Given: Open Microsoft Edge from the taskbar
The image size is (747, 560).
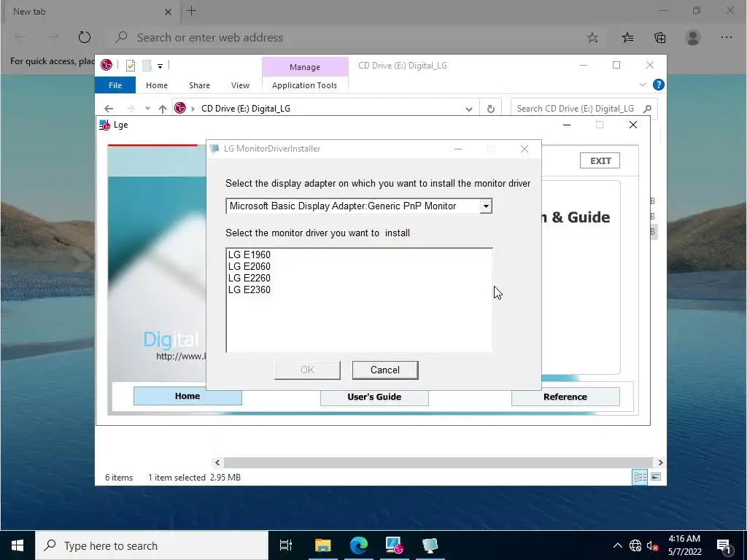Looking at the screenshot, I should click(x=359, y=545).
